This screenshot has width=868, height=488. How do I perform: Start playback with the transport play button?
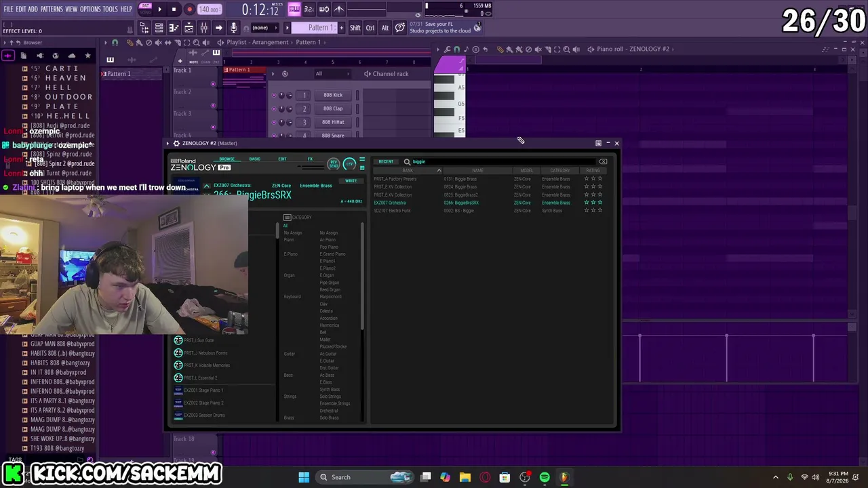159,9
